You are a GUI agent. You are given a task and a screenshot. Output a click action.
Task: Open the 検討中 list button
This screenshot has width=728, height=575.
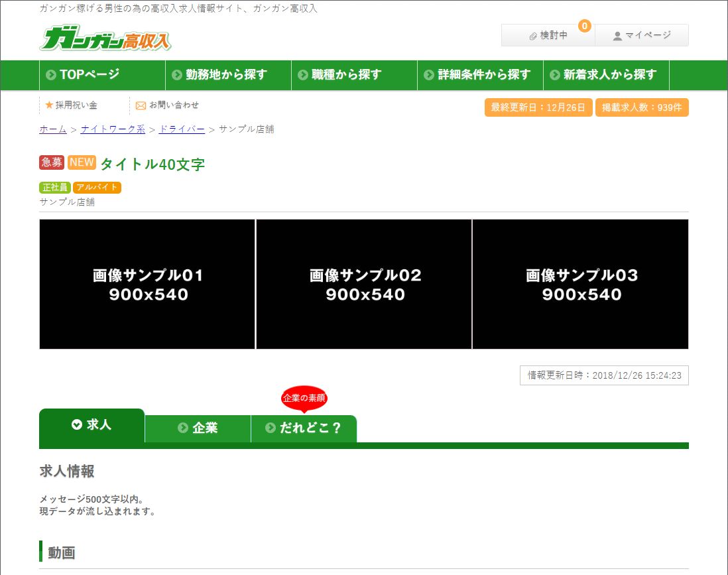(x=548, y=35)
